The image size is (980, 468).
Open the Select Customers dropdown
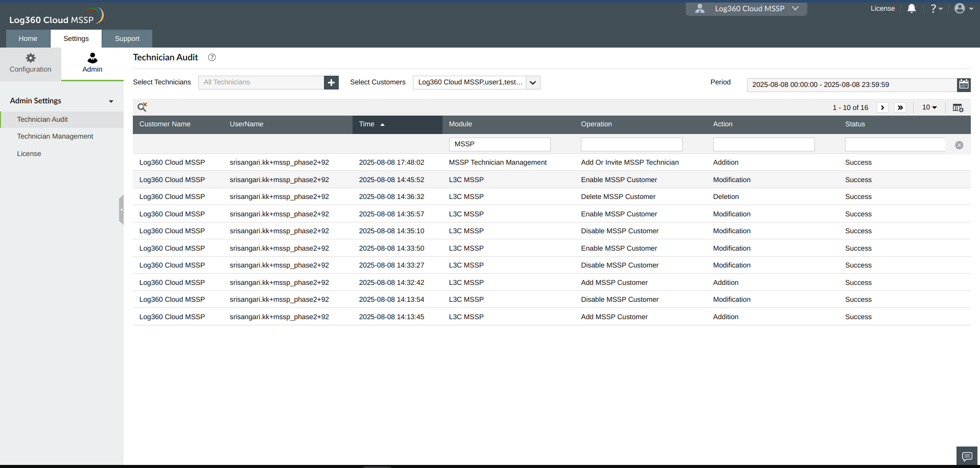click(x=532, y=82)
